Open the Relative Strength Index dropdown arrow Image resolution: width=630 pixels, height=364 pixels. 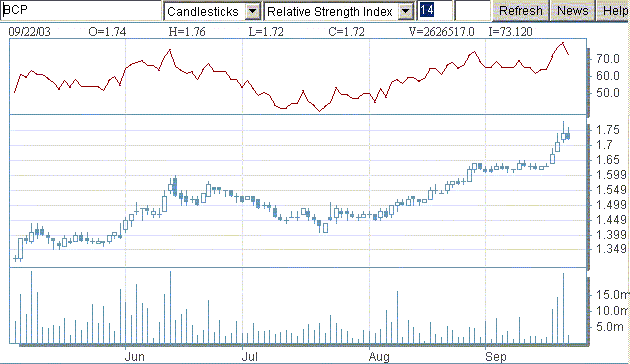406,11
